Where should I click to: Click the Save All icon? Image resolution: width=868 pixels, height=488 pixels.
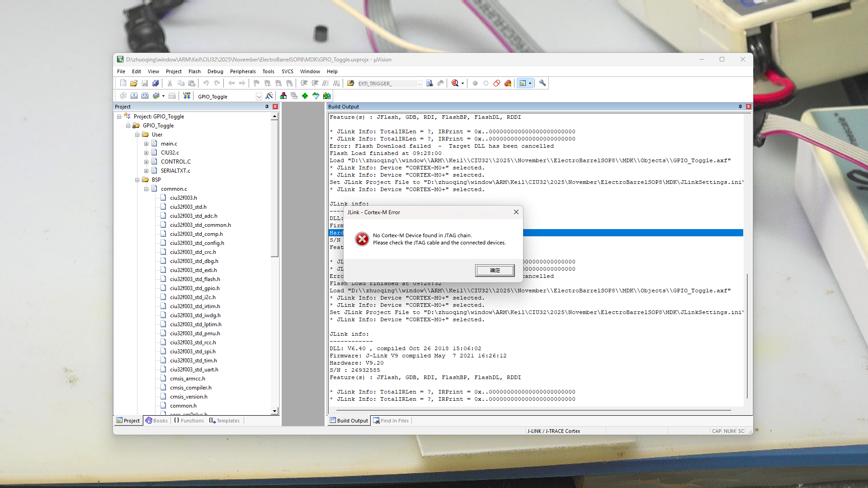[x=156, y=83]
